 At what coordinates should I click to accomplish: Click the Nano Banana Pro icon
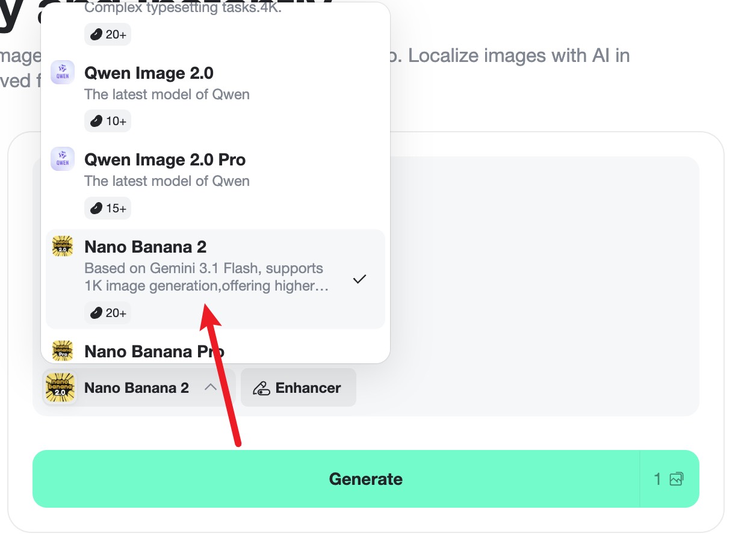point(62,351)
